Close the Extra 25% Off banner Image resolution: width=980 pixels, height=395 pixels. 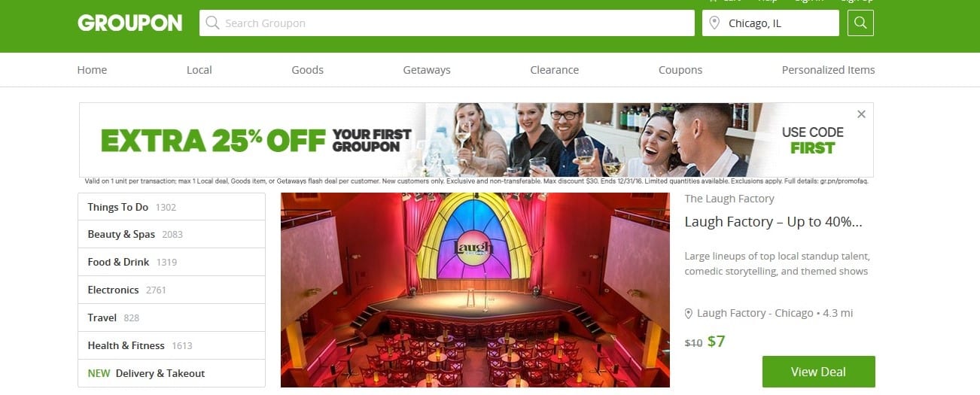pyautogui.click(x=861, y=114)
